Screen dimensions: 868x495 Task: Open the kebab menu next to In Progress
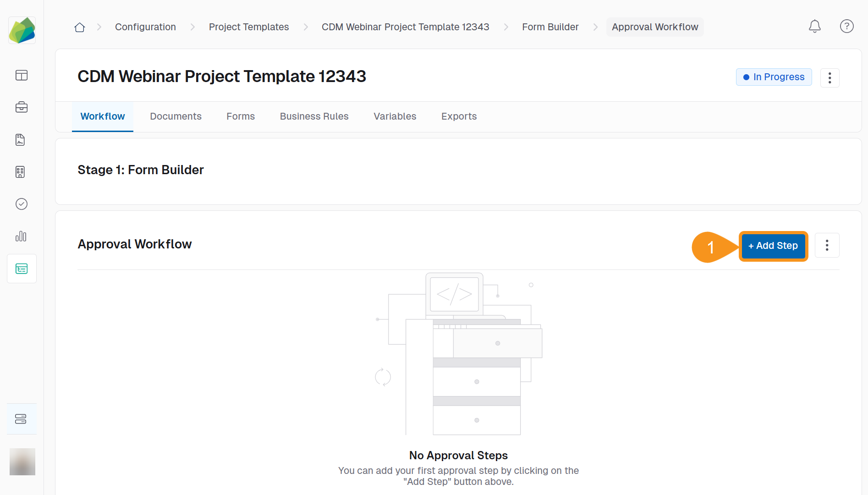tap(830, 78)
